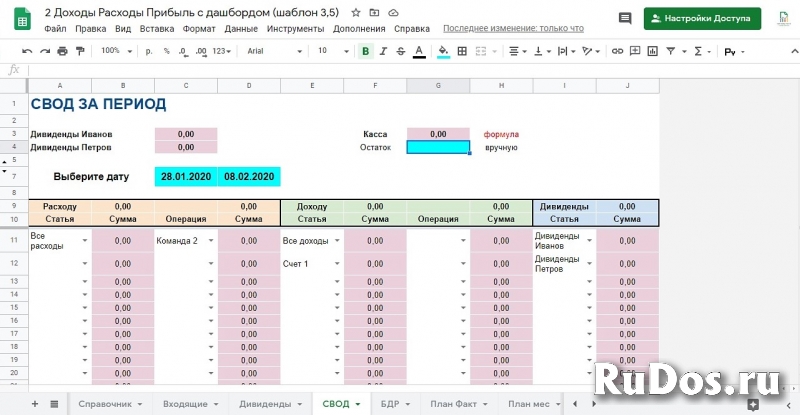This screenshot has width=800, height=415.
Task: Click the Настройки Доступа button
Action: [702, 18]
